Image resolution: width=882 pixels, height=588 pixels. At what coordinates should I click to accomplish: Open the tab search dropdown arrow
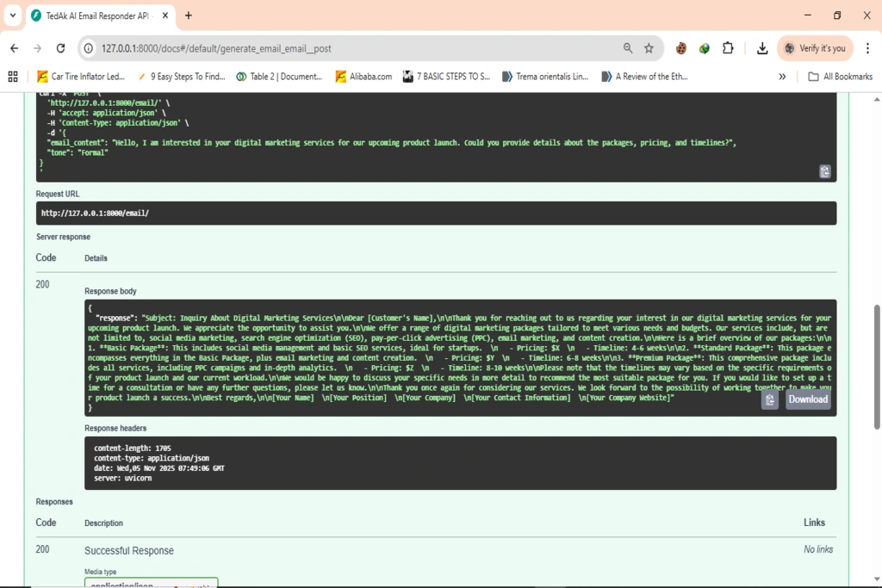[13, 15]
